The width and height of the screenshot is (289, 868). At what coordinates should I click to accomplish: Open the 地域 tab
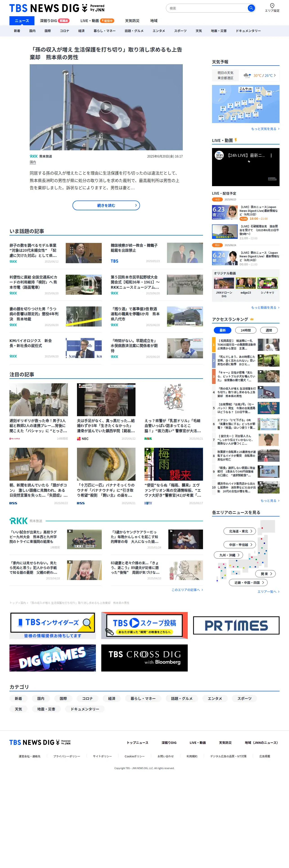(x=154, y=21)
